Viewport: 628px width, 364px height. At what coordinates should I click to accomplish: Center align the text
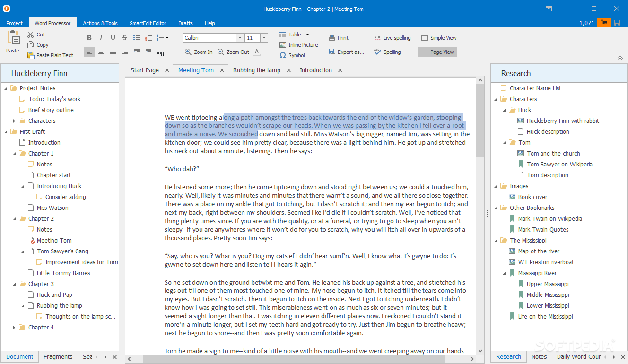101,52
